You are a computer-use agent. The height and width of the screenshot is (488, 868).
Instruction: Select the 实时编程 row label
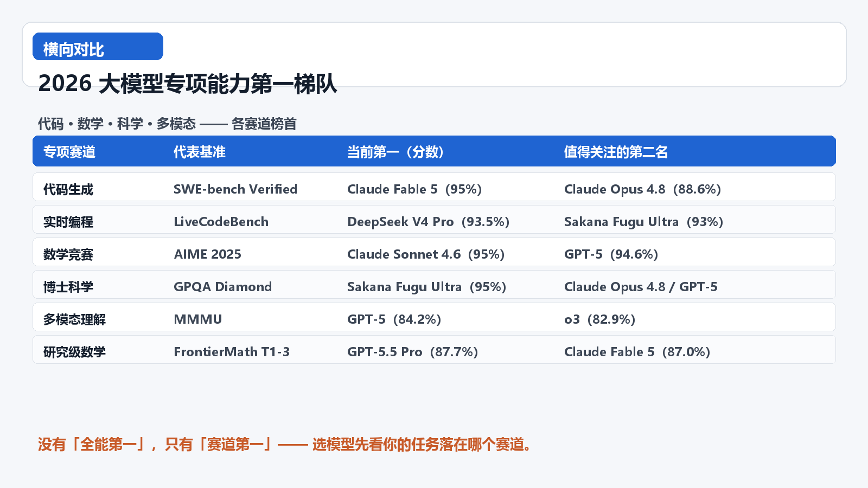tap(68, 222)
